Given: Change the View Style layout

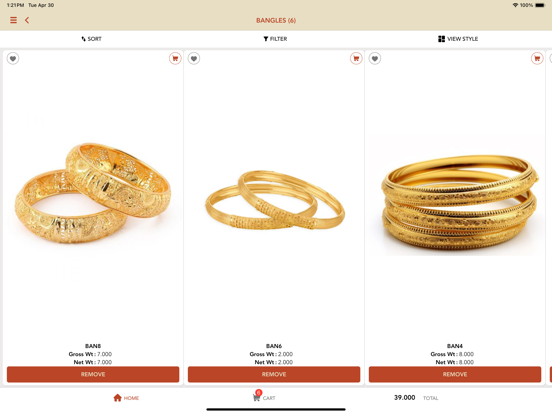Looking at the screenshot, I should coord(458,39).
